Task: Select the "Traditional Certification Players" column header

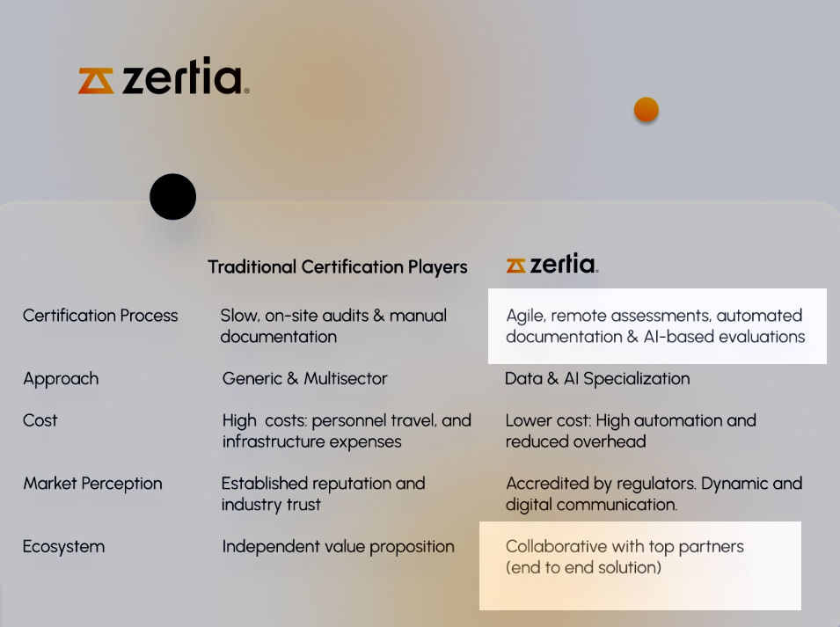Action: [338, 266]
